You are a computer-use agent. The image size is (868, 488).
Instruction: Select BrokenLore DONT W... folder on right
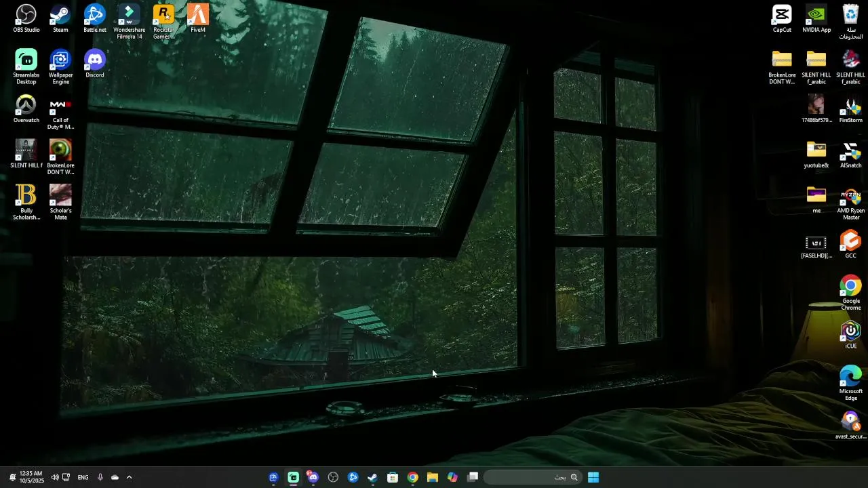tap(782, 66)
